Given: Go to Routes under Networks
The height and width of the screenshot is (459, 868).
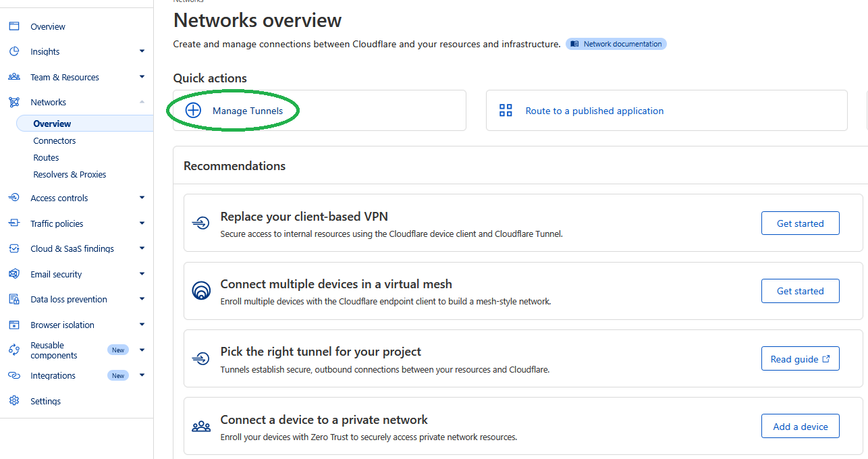Looking at the screenshot, I should click(46, 157).
